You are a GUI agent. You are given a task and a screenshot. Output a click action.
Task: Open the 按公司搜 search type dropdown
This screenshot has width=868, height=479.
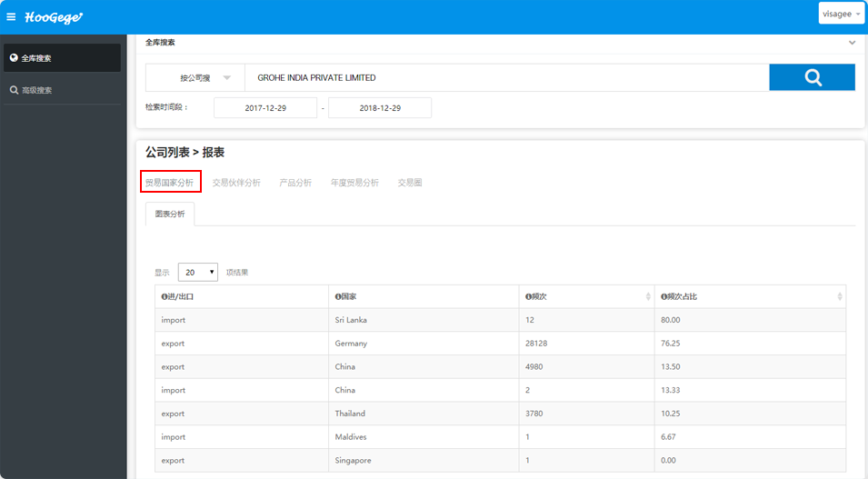[x=195, y=77]
